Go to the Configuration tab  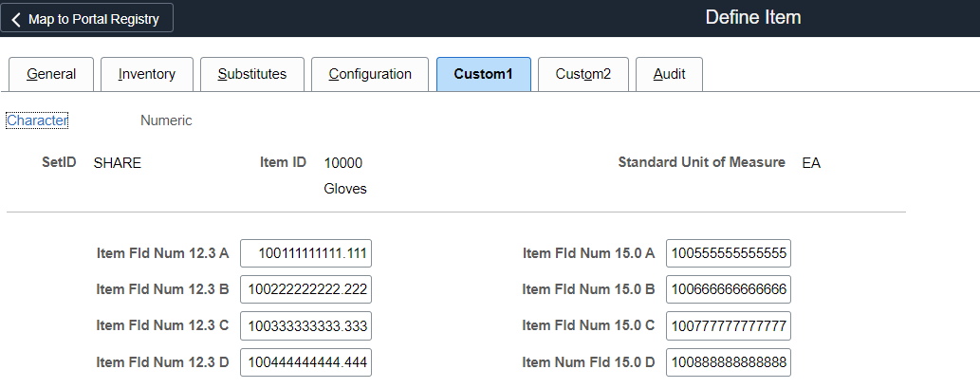[x=370, y=74]
